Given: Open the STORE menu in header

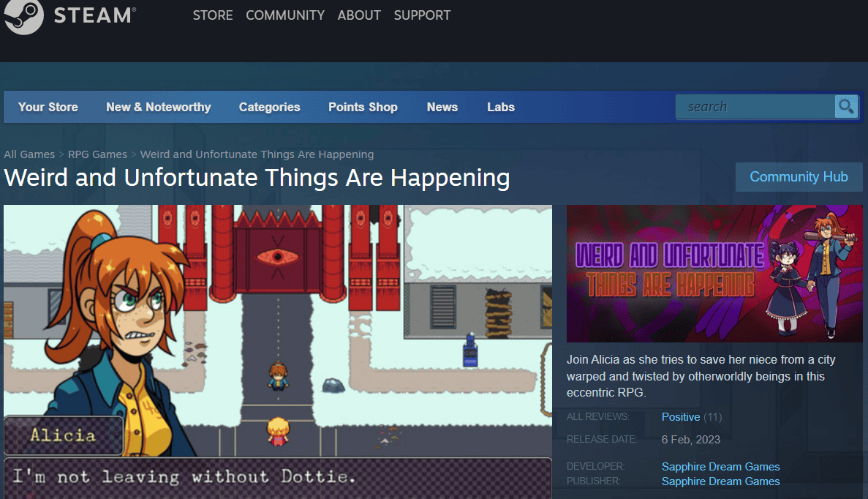Looking at the screenshot, I should (211, 15).
